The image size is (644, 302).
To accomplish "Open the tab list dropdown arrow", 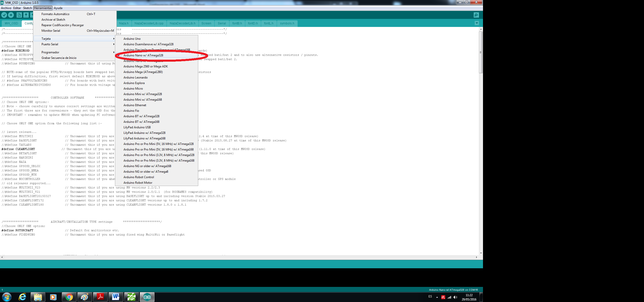I will (477, 23).
